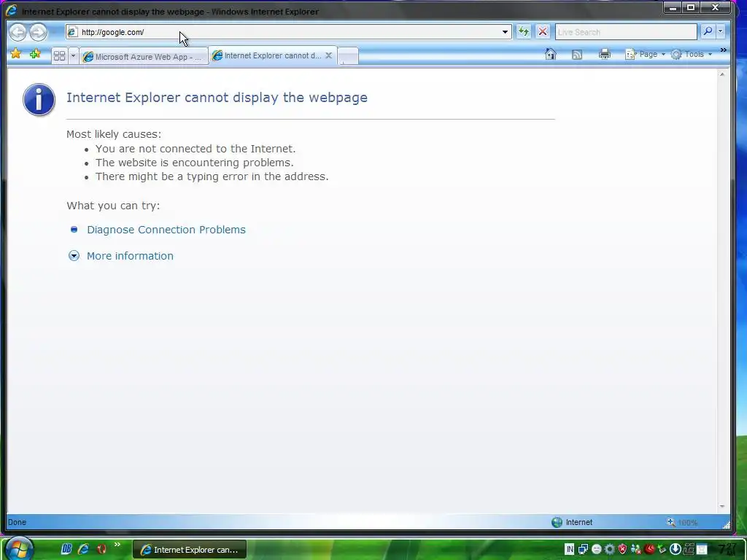Open the search provider options dropdown
Image resolution: width=747 pixels, height=560 pixels.
pos(720,31)
